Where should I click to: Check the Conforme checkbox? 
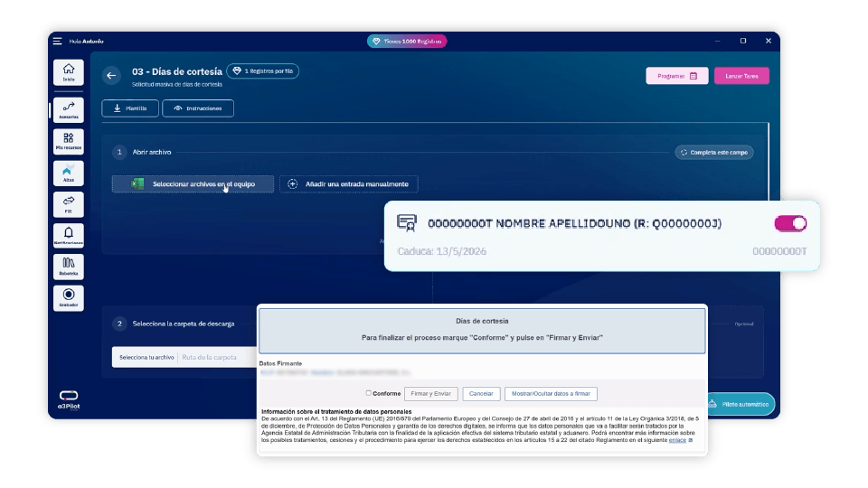point(368,393)
